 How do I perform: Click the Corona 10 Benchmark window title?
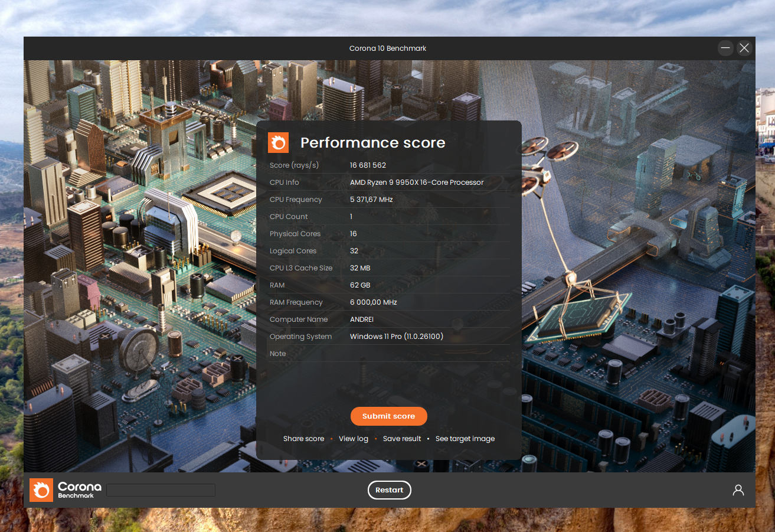click(388, 48)
